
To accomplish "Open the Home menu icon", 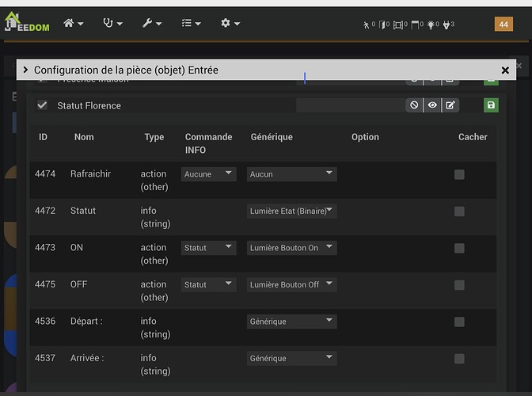I will (73, 23).
